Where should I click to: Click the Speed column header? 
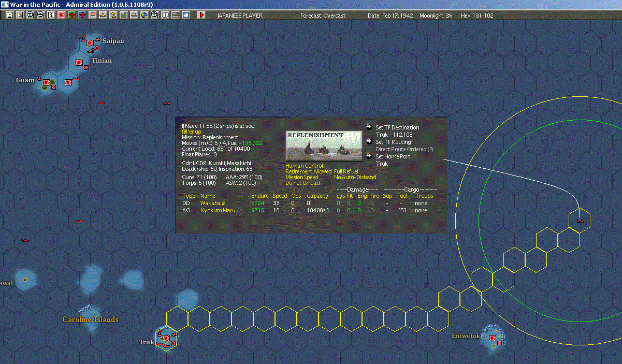pyautogui.click(x=280, y=196)
